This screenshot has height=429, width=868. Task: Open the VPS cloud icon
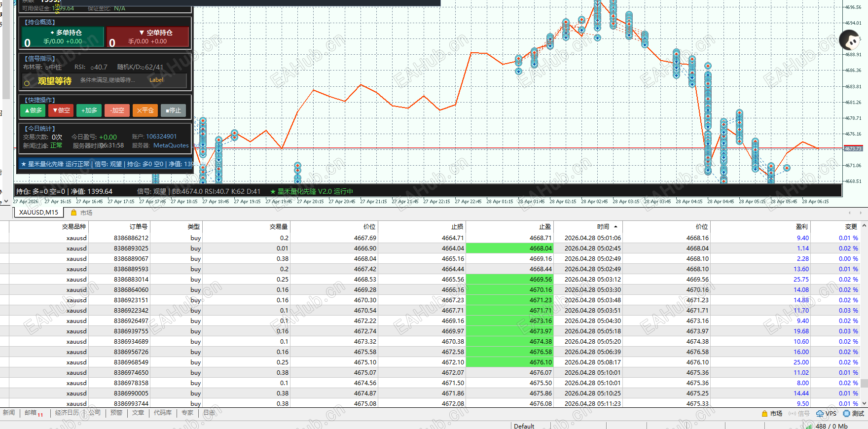coord(820,414)
